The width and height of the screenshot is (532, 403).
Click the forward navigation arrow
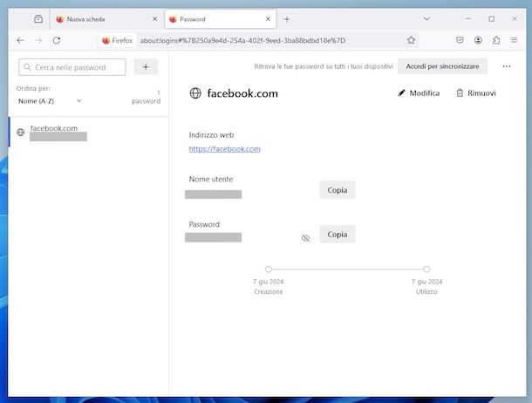pyautogui.click(x=38, y=40)
